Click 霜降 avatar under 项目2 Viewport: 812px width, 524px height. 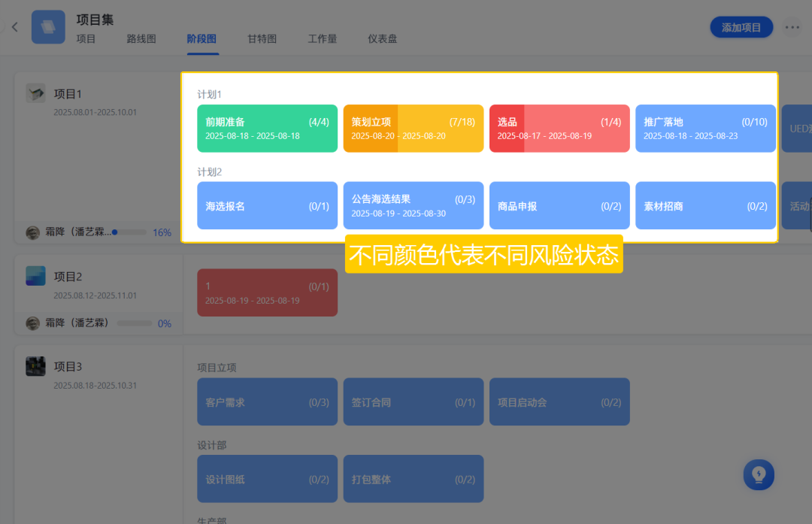pyautogui.click(x=33, y=323)
